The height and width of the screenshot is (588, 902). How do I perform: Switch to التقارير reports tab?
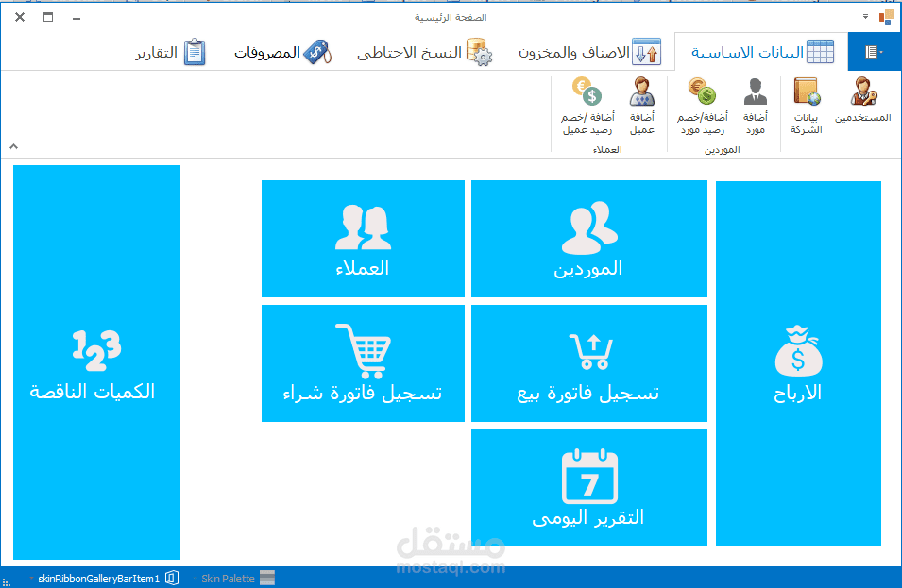click(171, 52)
